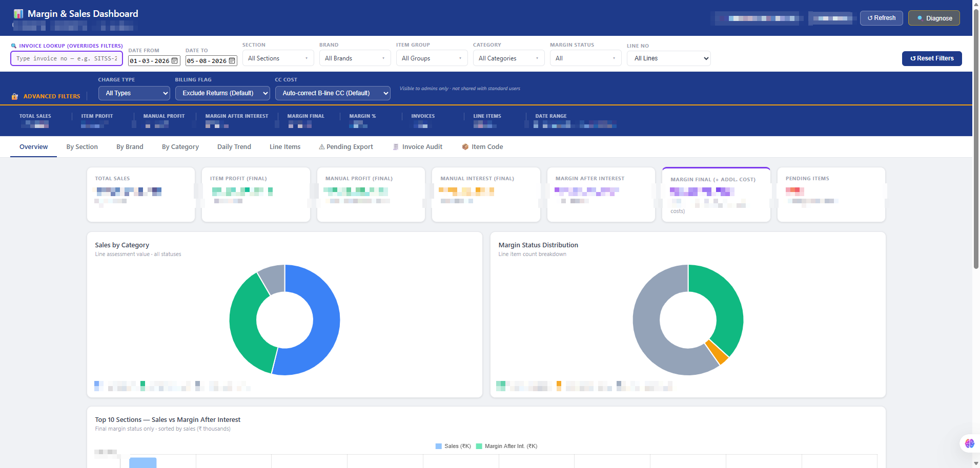
Task: Open the By Category tab
Action: coord(180,147)
